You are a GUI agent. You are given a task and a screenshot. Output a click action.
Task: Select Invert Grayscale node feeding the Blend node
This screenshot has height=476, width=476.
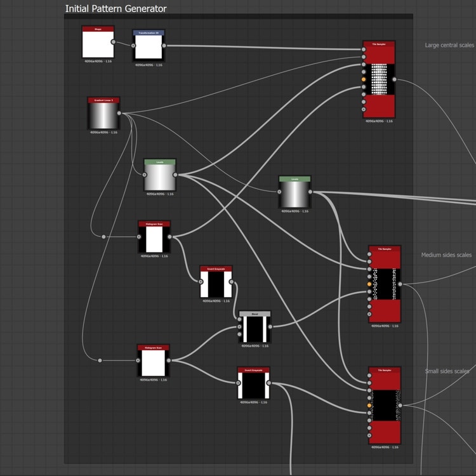[x=216, y=282]
